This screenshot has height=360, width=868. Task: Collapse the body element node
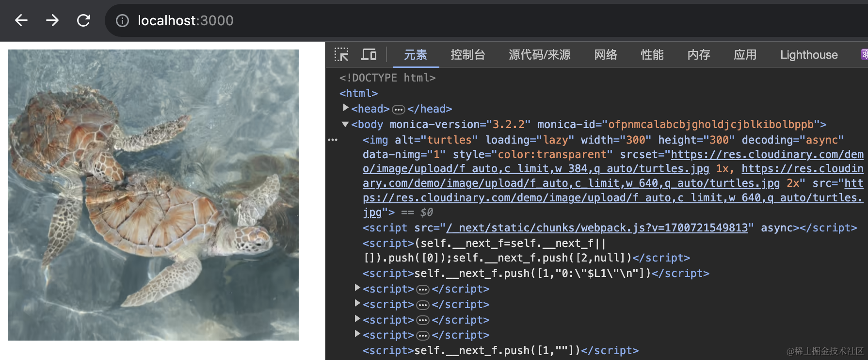tap(345, 124)
